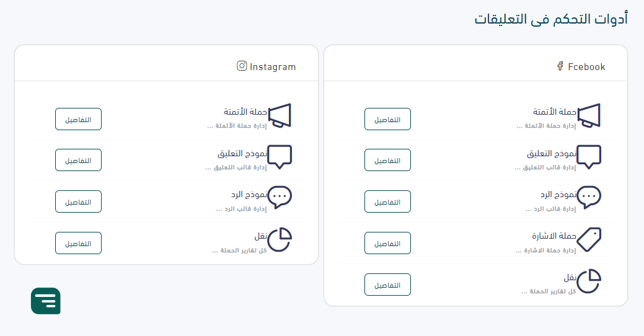Open the green floating menu button
This screenshot has height=336, width=644.
[x=46, y=301]
